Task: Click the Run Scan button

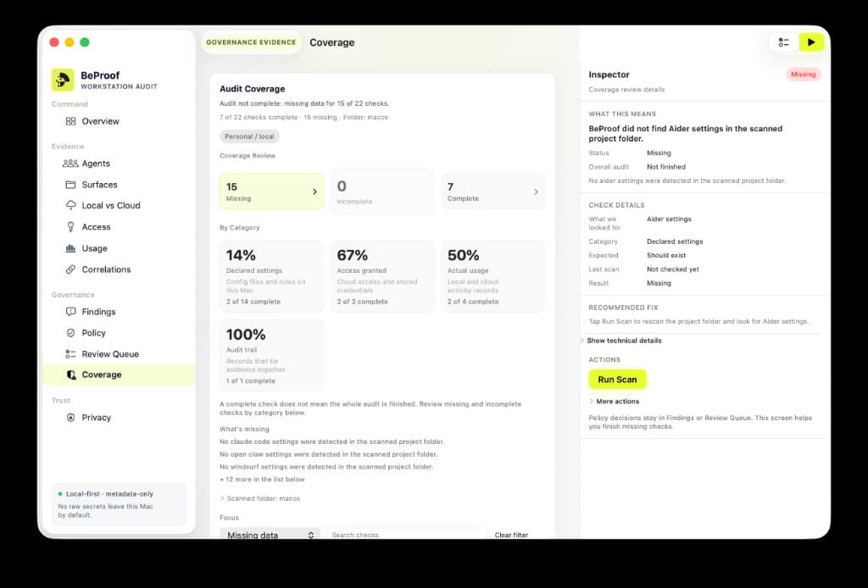Action: [x=617, y=380]
